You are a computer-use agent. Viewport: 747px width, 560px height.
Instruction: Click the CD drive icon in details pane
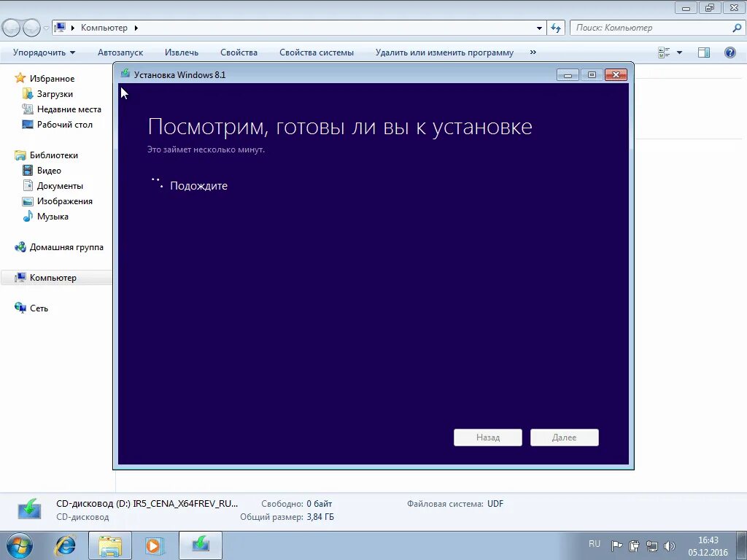[x=29, y=508]
